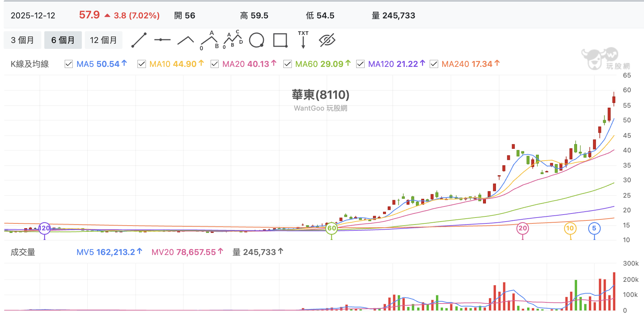Uncheck the MA10 moving average checkbox
The image size is (644, 316).
pyautogui.click(x=142, y=64)
